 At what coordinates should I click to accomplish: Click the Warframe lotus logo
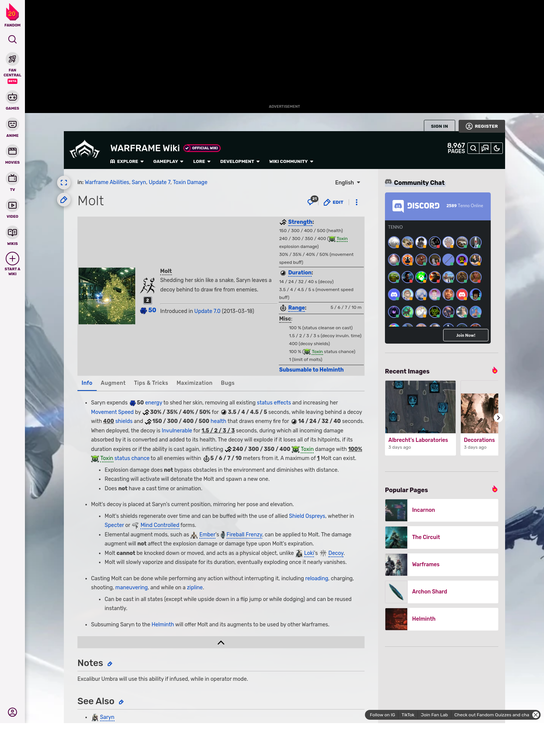click(85, 150)
